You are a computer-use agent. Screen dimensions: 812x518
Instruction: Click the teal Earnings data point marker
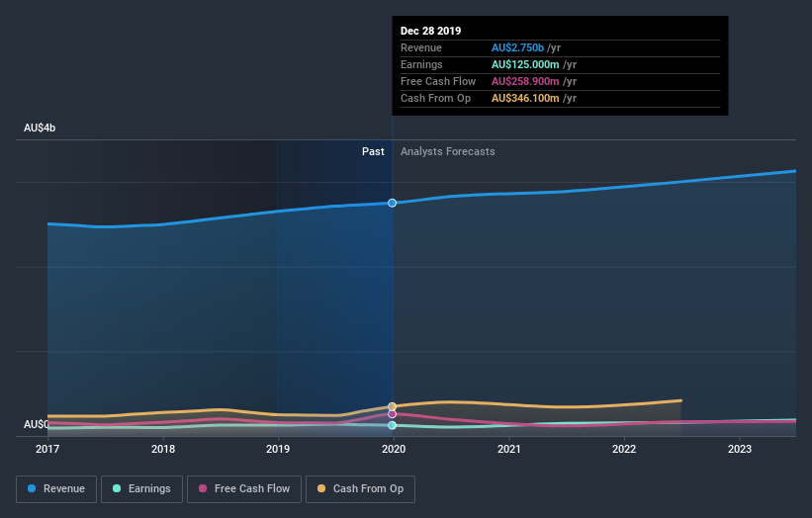click(392, 425)
